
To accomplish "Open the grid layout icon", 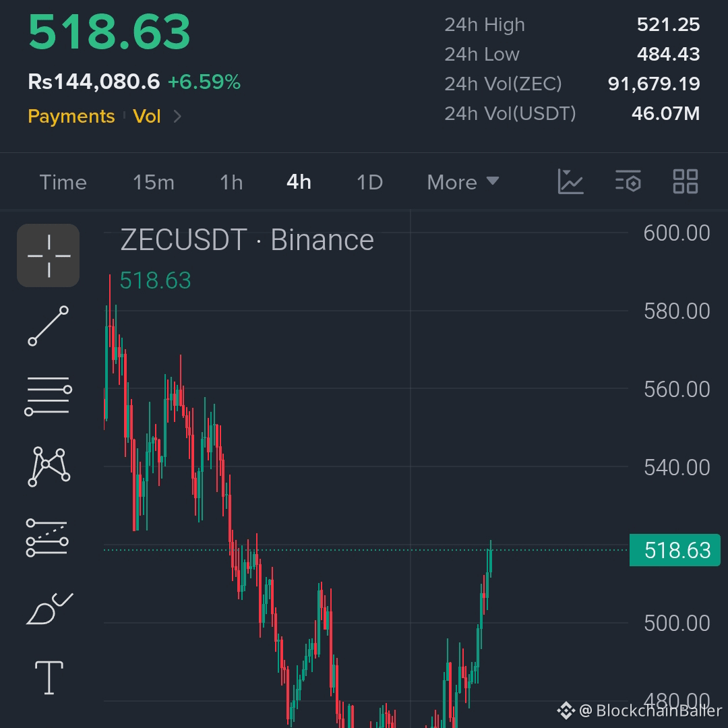I will click(686, 181).
